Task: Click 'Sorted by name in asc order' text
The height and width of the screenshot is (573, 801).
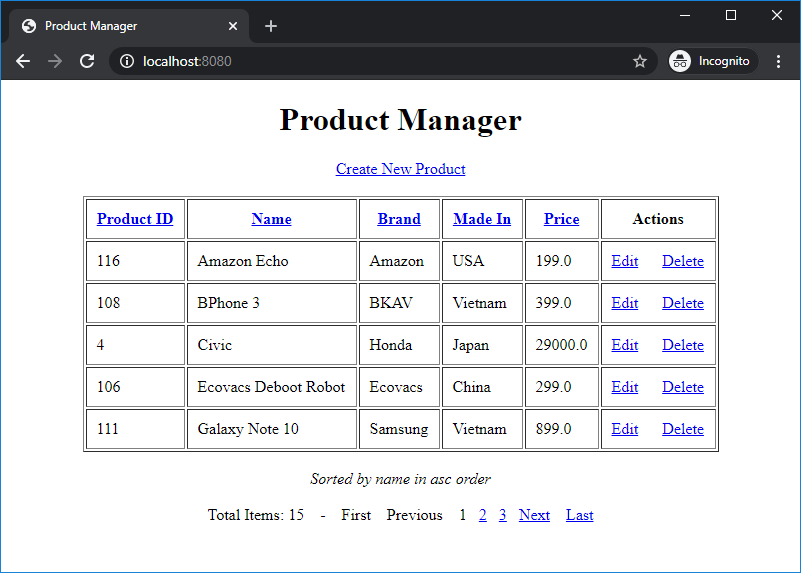Action: point(400,479)
